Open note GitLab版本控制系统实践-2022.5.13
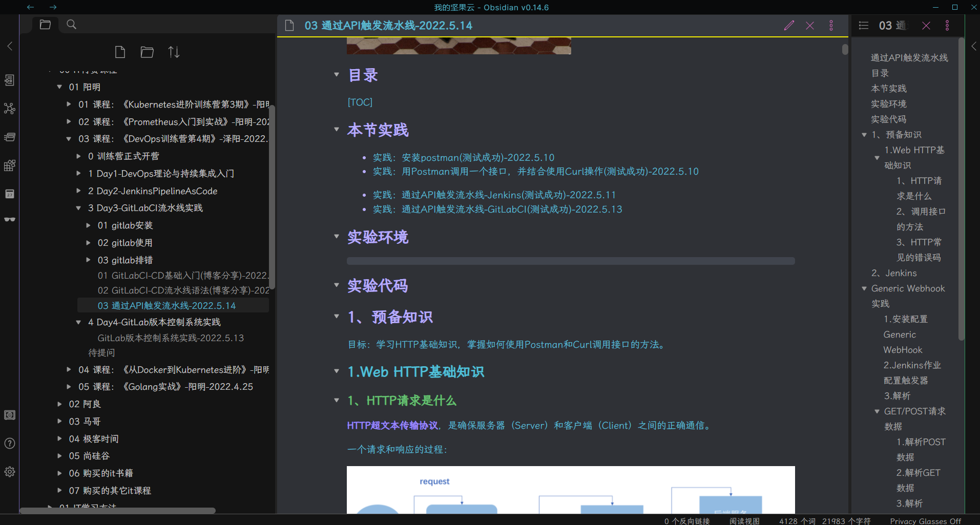The width and height of the screenshot is (980, 525). (171, 338)
